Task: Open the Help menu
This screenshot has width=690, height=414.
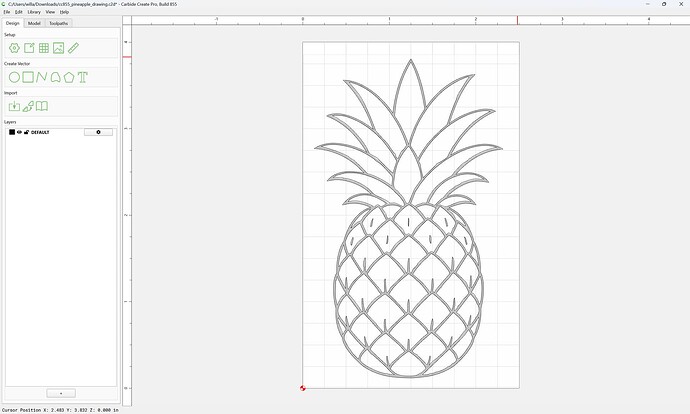Action: click(64, 12)
